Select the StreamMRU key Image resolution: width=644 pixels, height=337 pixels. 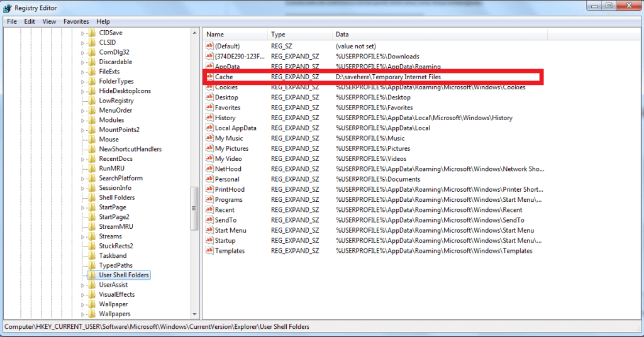pos(116,226)
